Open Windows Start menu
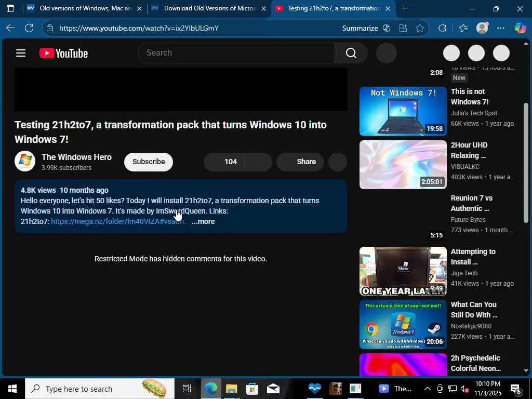532x399 pixels. click(x=12, y=389)
